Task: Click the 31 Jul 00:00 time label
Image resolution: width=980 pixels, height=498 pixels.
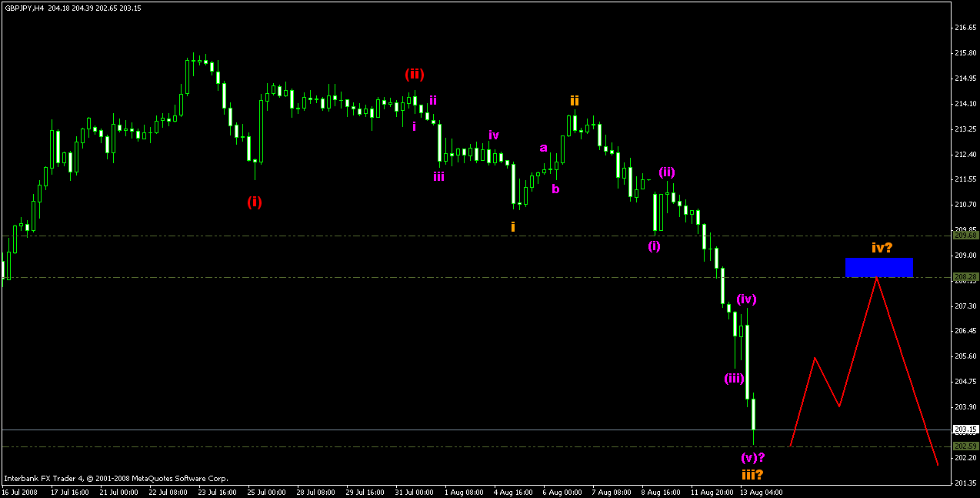Action: pos(413,492)
